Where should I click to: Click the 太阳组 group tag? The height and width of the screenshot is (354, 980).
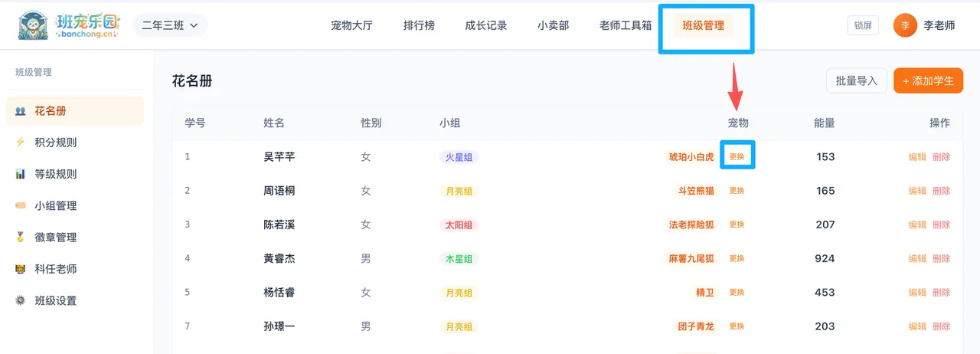pos(459,225)
